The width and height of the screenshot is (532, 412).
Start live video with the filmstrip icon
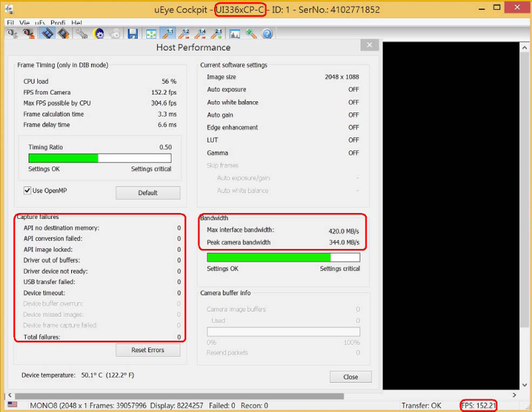pos(47,33)
